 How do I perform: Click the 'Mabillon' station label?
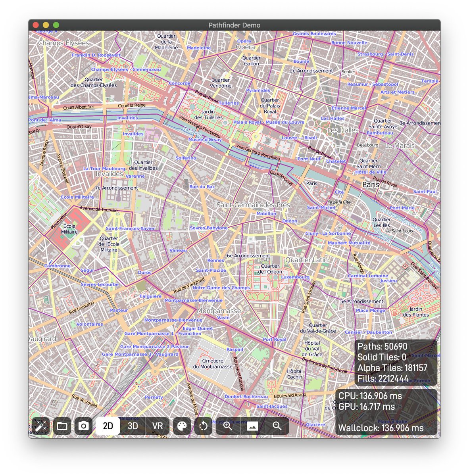pyautogui.click(x=266, y=213)
